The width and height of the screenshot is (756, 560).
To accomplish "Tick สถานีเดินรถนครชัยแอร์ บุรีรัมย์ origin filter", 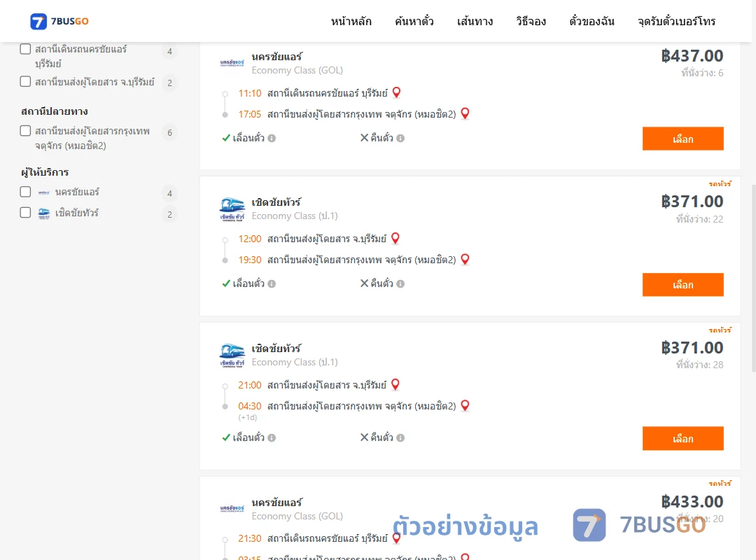I will [26, 49].
